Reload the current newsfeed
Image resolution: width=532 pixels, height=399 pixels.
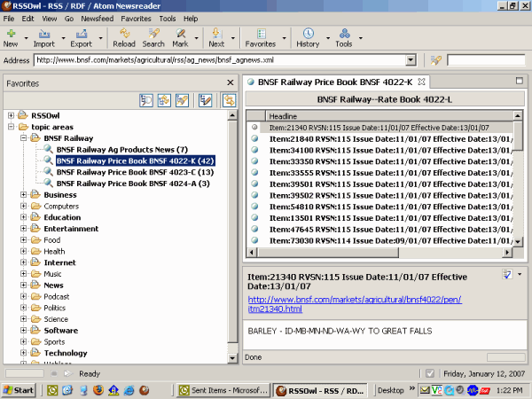124,34
